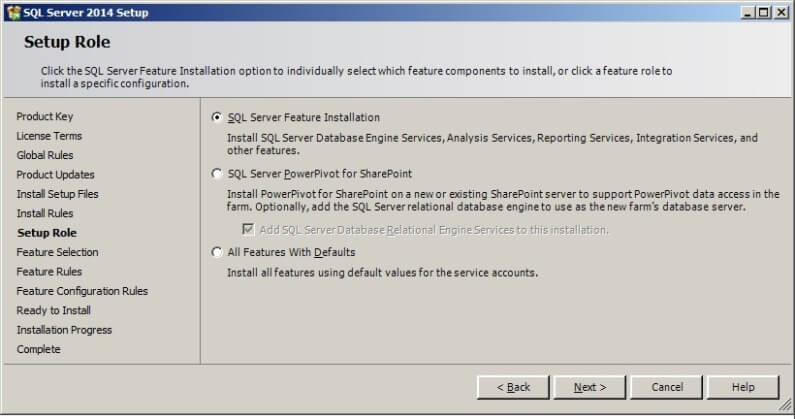Select Global Rules in the step list

[45, 155]
